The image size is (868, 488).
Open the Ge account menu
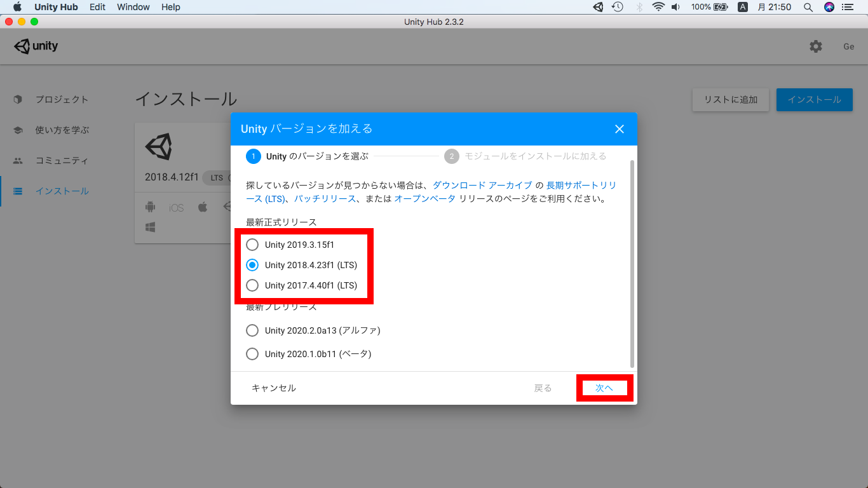(849, 46)
